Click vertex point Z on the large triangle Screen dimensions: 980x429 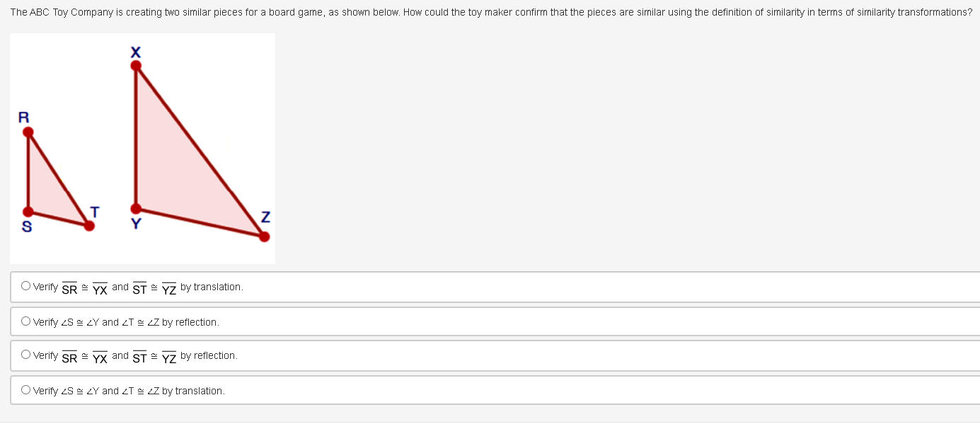click(264, 236)
